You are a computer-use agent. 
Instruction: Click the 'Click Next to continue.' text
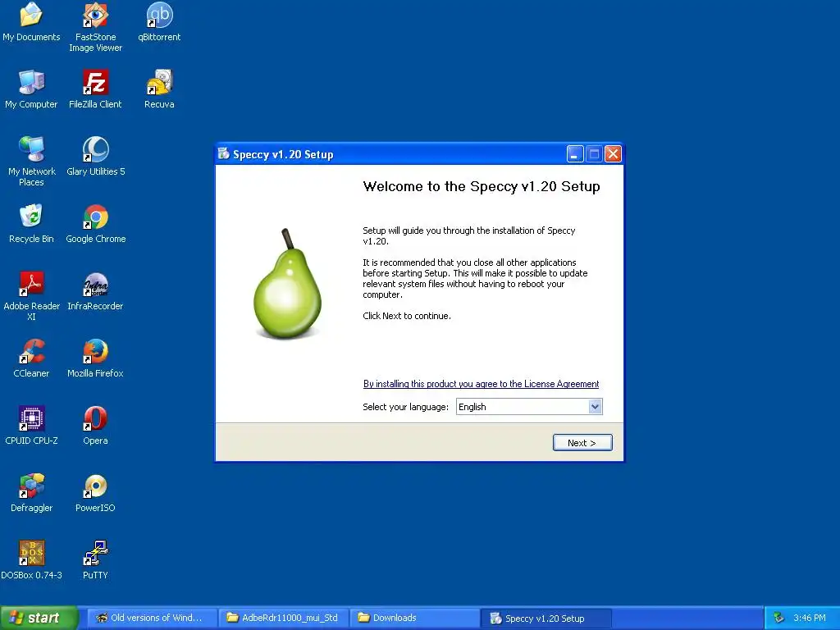click(x=407, y=316)
